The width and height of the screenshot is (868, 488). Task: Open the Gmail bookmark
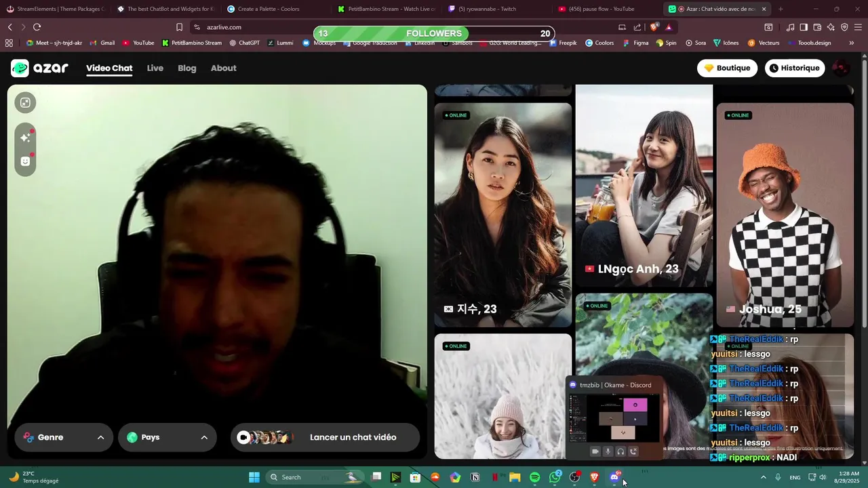click(x=102, y=43)
